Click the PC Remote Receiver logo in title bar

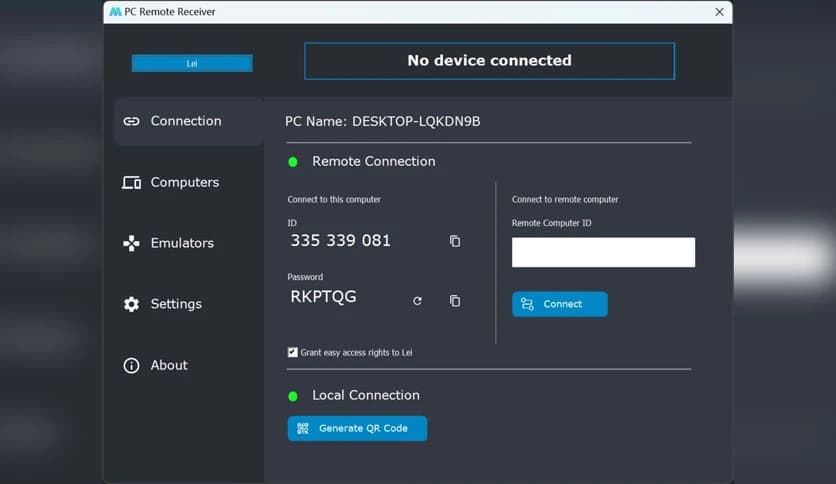pyautogui.click(x=115, y=12)
